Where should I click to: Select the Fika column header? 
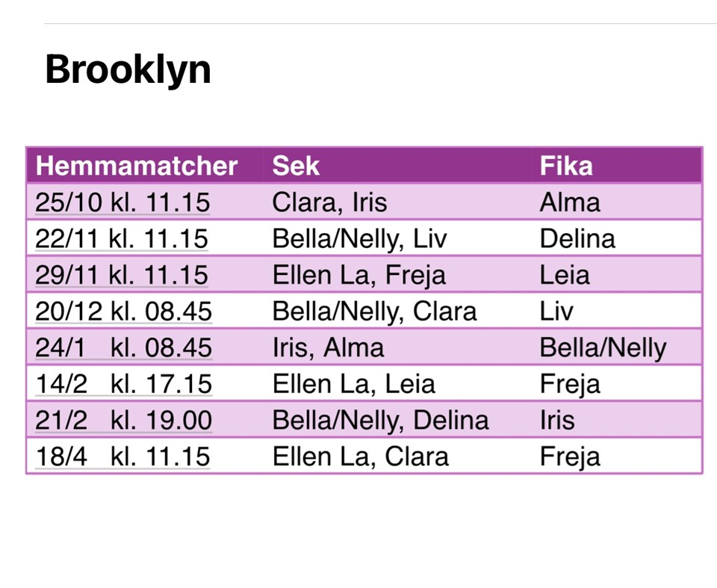(x=566, y=166)
